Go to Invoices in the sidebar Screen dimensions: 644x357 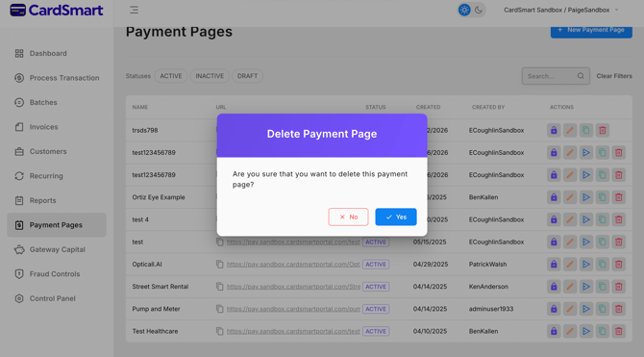point(57,127)
